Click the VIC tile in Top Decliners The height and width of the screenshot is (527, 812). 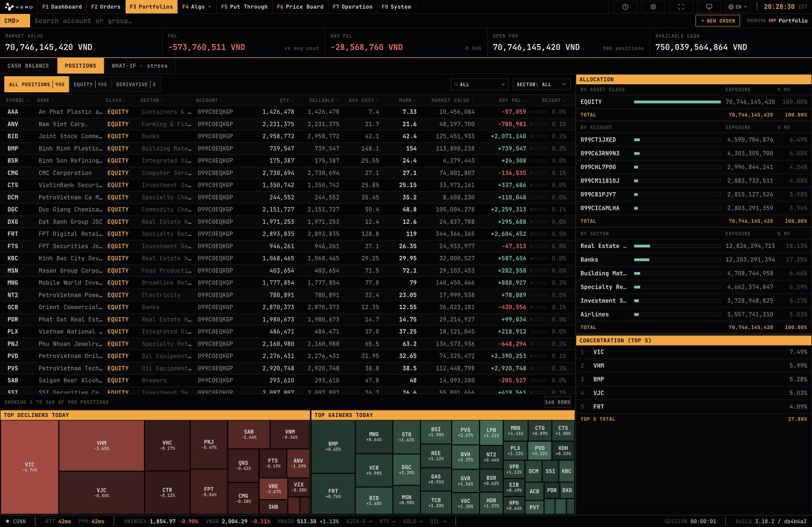[30, 467]
